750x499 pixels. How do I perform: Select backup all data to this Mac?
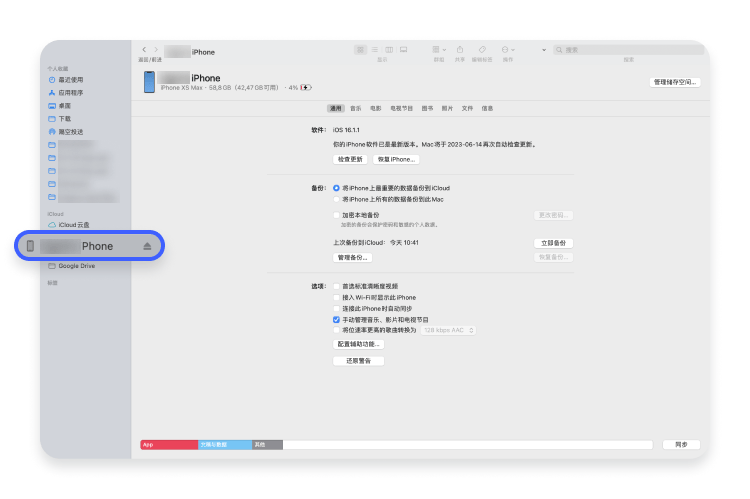tap(336, 200)
